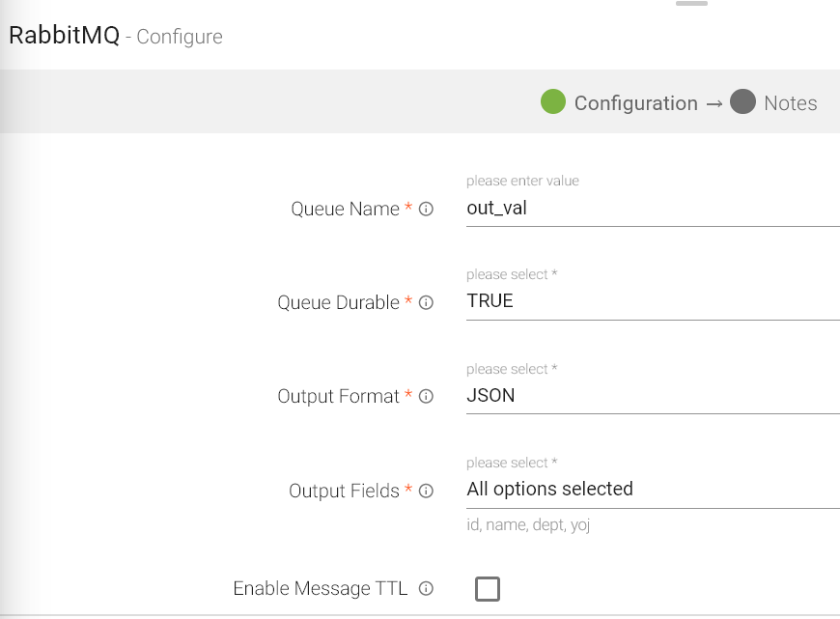Click the green Configuration step circle

point(552,101)
